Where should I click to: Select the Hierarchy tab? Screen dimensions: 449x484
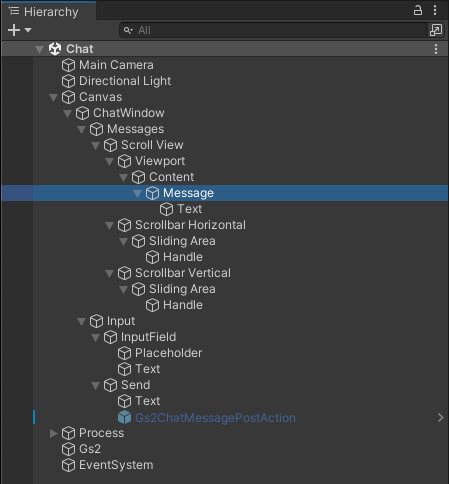point(48,12)
